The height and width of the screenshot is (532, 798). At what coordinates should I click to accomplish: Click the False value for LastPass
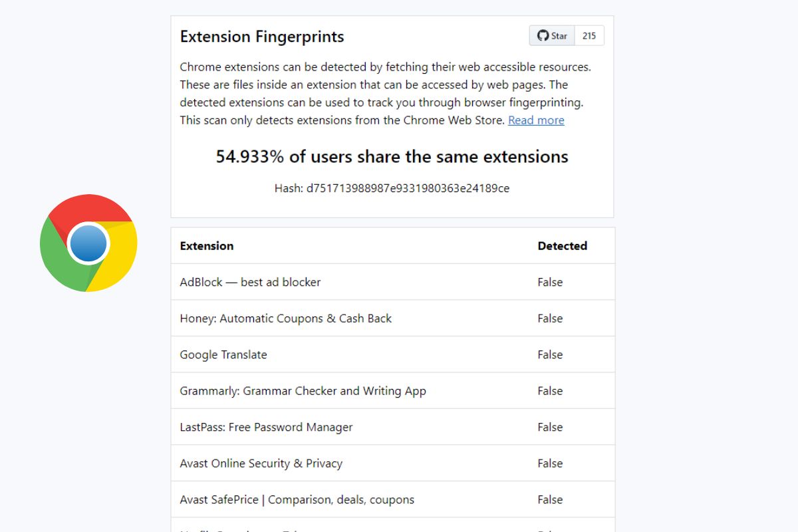[x=550, y=427]
